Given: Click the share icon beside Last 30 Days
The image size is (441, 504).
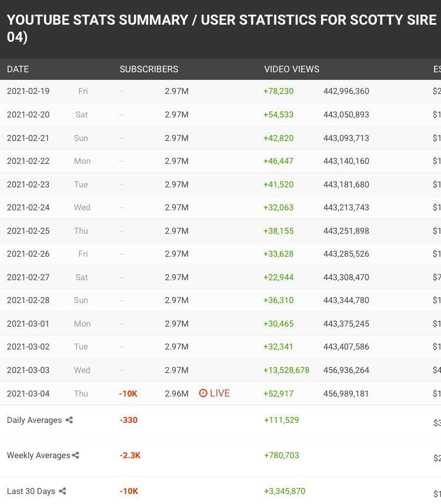Looking at the screenshot, I should click(x=62, y=490).
